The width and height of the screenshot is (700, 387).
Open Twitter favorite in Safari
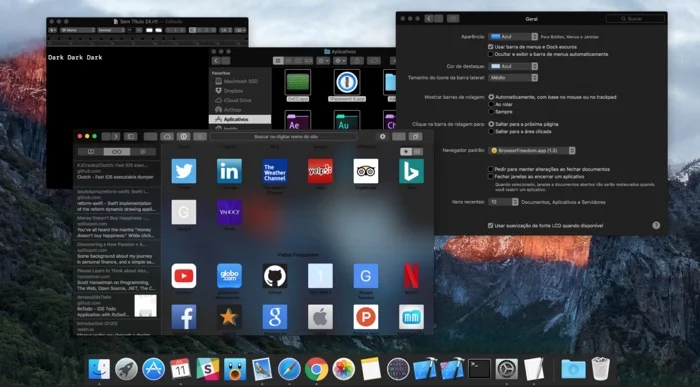coord(184,171)
